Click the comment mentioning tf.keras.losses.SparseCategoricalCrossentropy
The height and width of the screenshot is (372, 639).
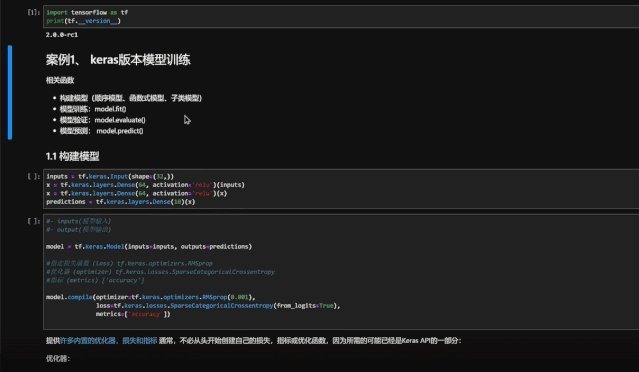coord(161,272)
